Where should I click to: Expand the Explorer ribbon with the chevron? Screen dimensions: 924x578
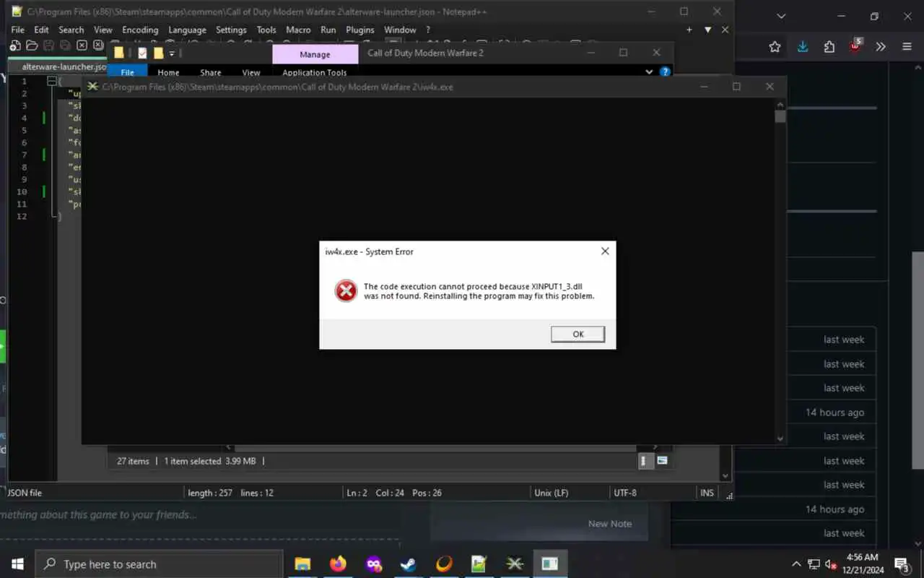649,72
